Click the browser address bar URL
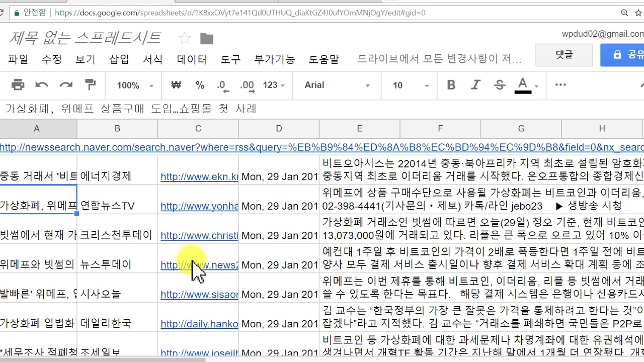Screen dimensions: 644x362 pyautogui.click(x=239, y=13)
